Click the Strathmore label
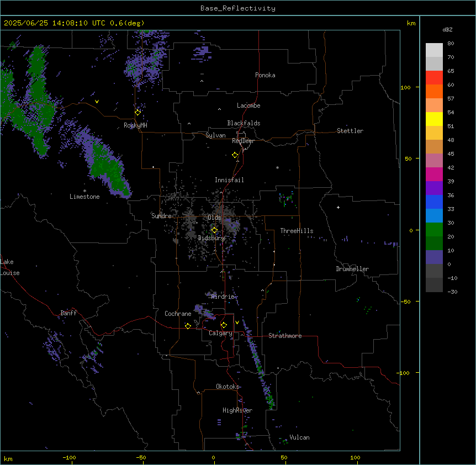Screen dimensions: 476x465 pyautogui.click(x=285, y=336)
